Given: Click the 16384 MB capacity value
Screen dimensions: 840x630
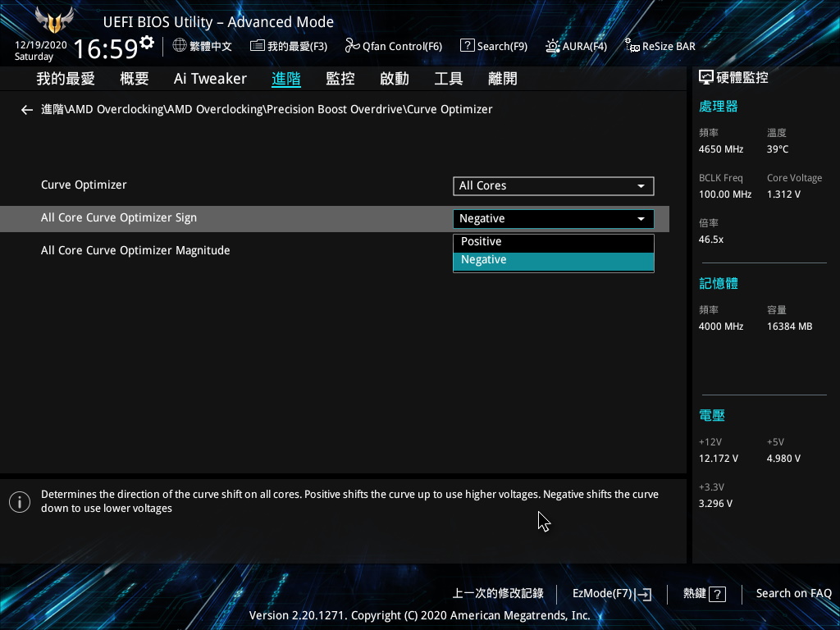Looking at the screenshot, I should click(790, 326).
